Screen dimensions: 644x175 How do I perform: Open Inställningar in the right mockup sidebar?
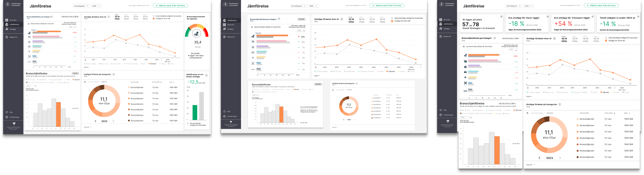point(445,115)
